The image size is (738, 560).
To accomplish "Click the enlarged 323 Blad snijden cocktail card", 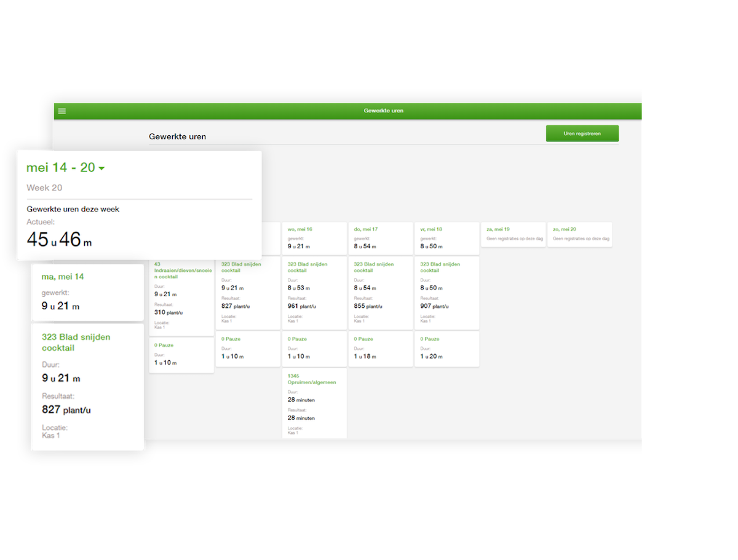I will (87, 387).
